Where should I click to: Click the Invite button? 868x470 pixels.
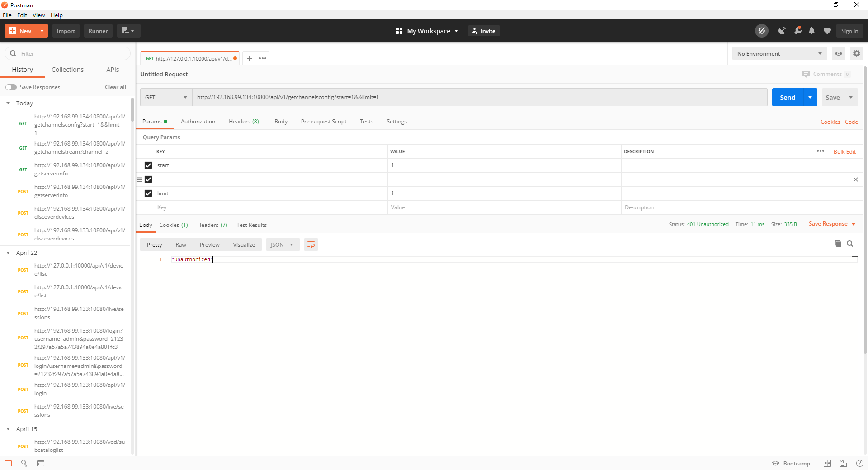coord(484,31)
